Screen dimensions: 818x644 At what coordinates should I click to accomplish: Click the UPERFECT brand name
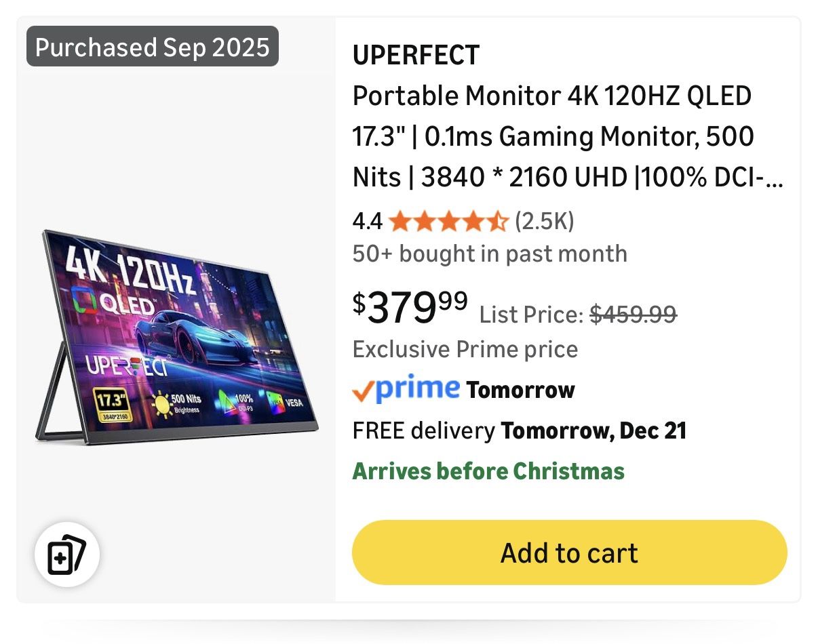tap(416, 55)
